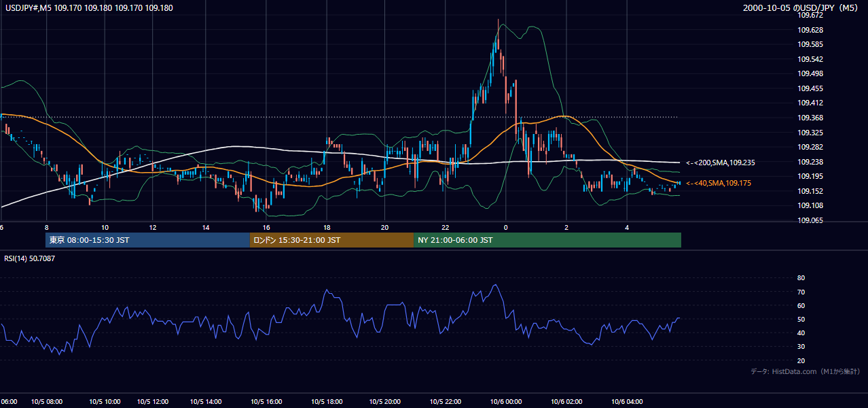This screenshot has height=408, width=868.
Task: Click price level 109.238 on the axis
Action: point(812,162)
